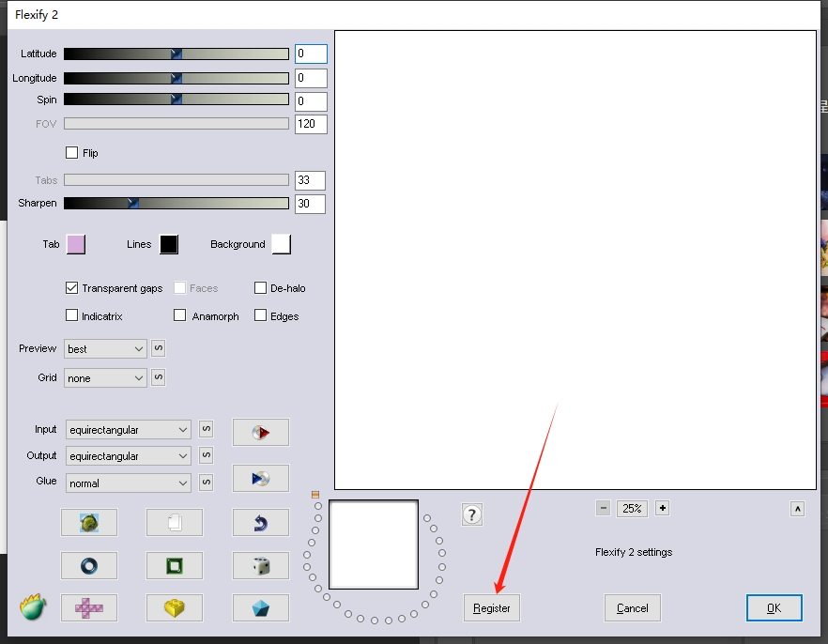Pick the Lines color swatch
Image resolution: width=828 pixels, height=644 pixels.
pyautogui.click(x=169, y=244)
